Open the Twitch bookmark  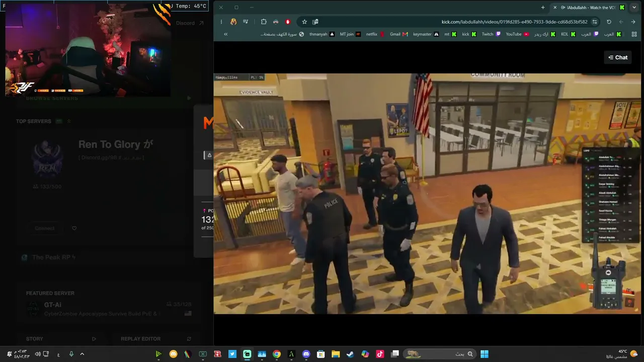pos(491,34)
